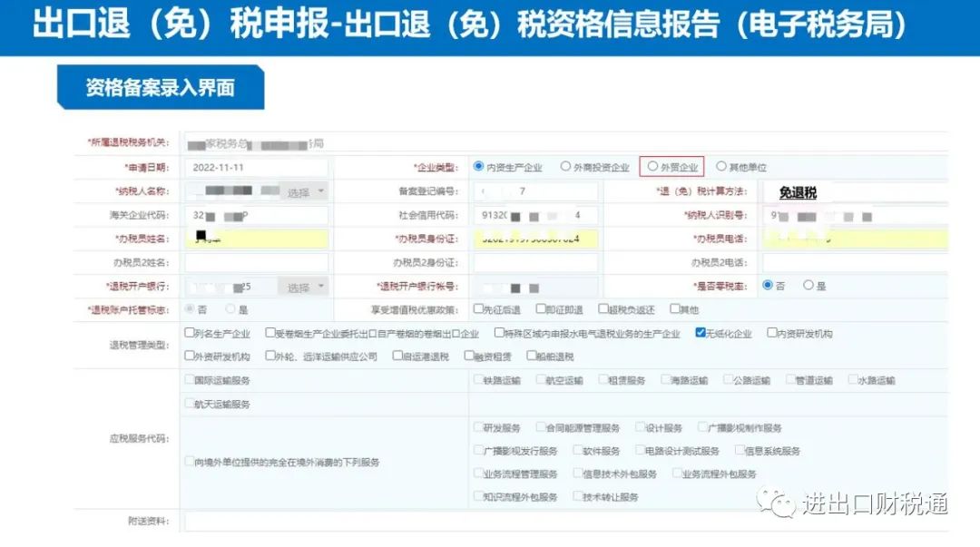The width and height of the screenshot is (980, 547).
Task: Click the empty 办税员2身份证 field
Action: (535, 262)
